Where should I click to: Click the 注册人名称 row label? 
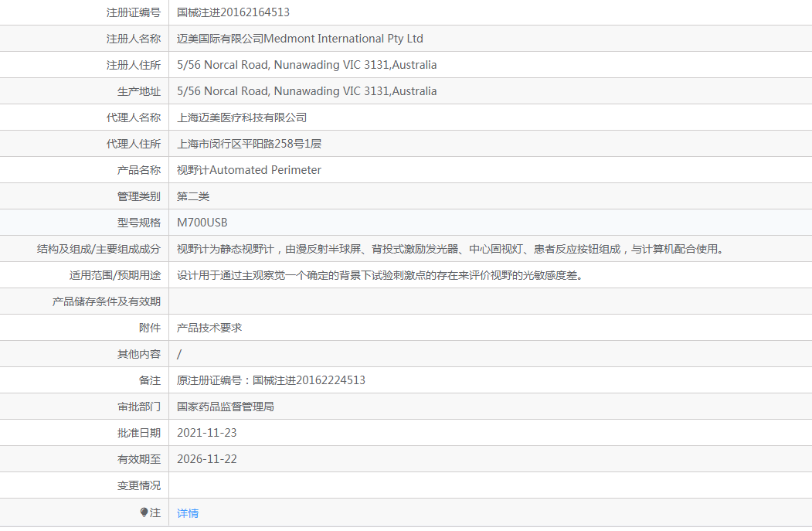(134, 39)
